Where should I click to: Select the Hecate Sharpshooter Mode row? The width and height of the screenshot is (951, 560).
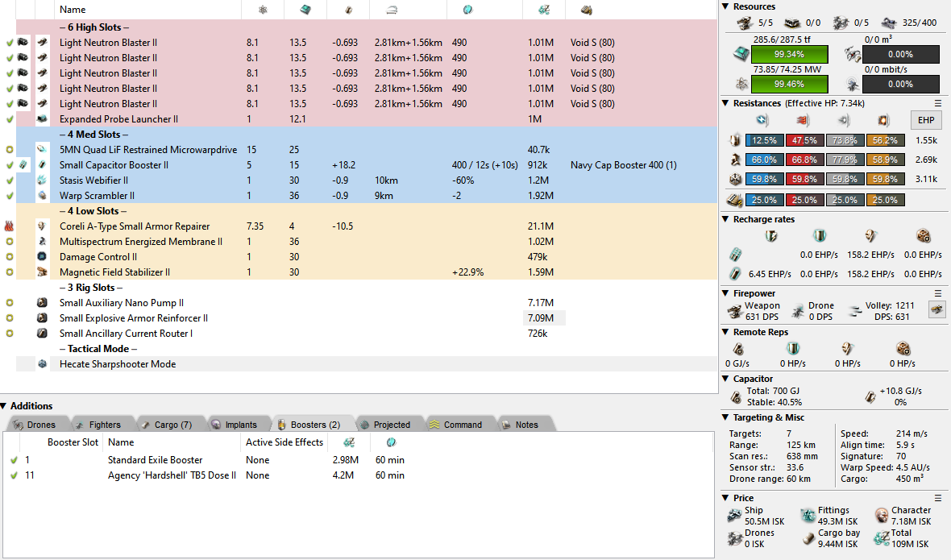[117, 364]
